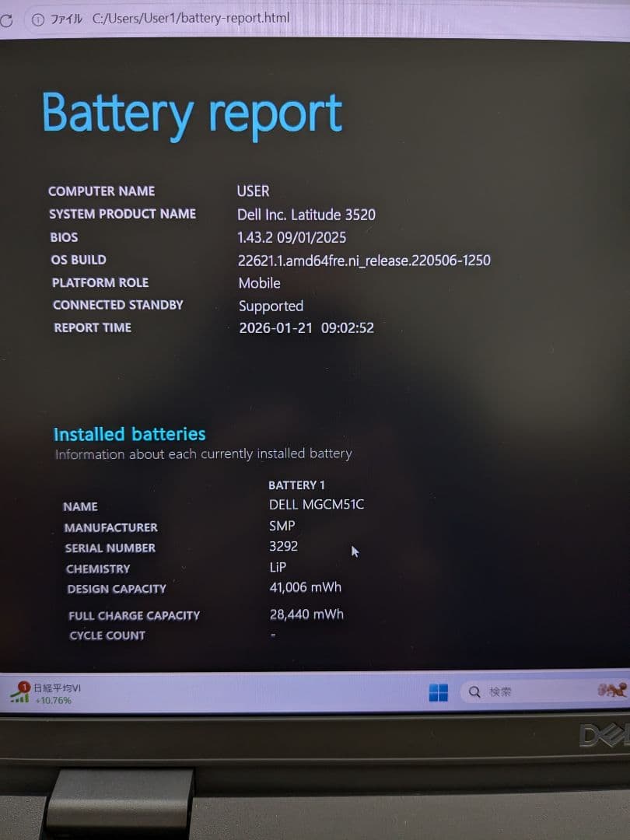The height and width of the screenshot is (840, 630).
Task: Click the BATTERY 1 column header
Action: click(x=297, y=485)
